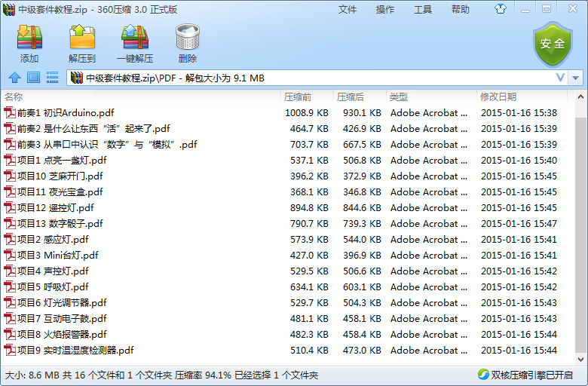Go up one level with the blue arrow
The height and width of the screenshot is (386, 588).
coord(14,78)
